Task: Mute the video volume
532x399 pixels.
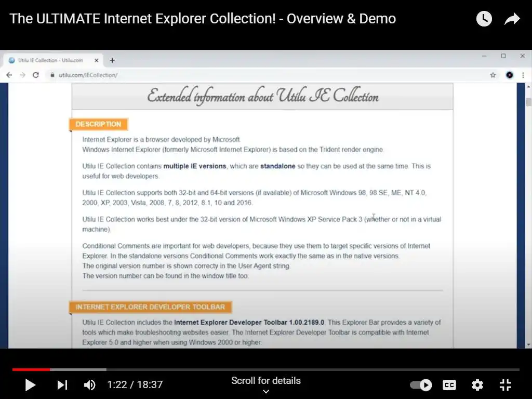Action: tap(89, 385)
